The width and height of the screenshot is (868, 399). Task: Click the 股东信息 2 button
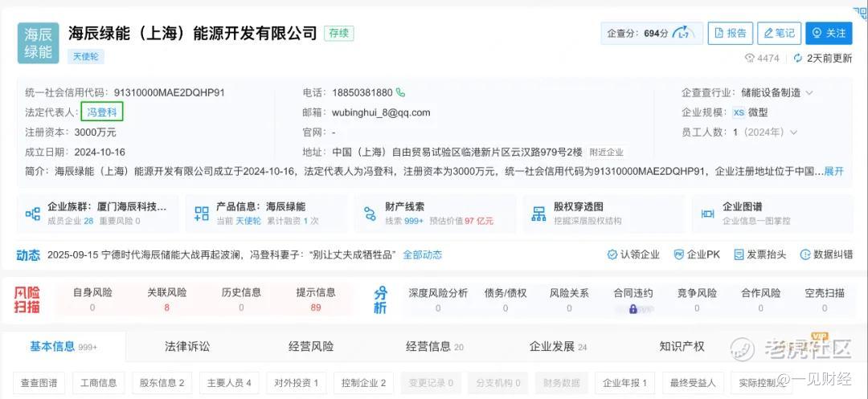(162, 382)
